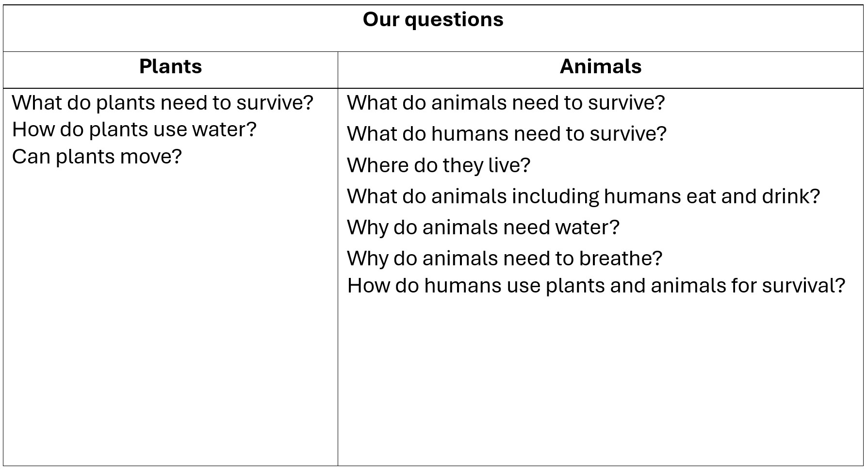Place cursor in "Where do they live?"
This screenshot has width=868, height=470.
(438, 165)
